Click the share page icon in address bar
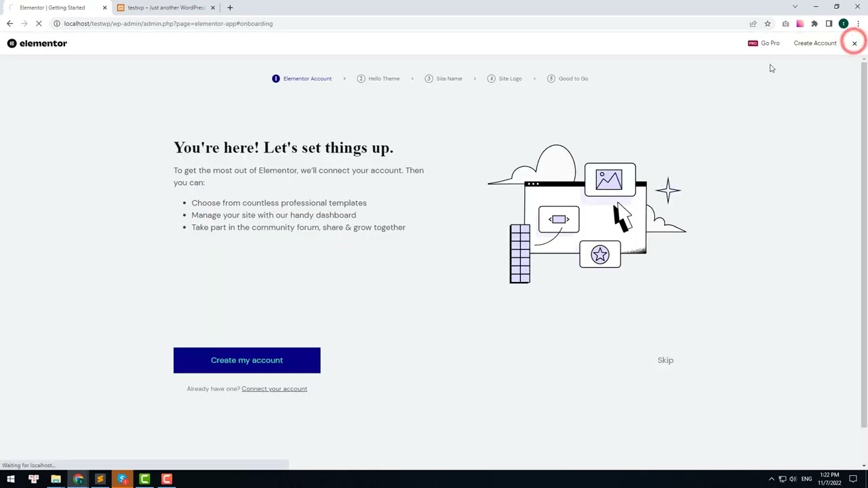 coord(753,24)
